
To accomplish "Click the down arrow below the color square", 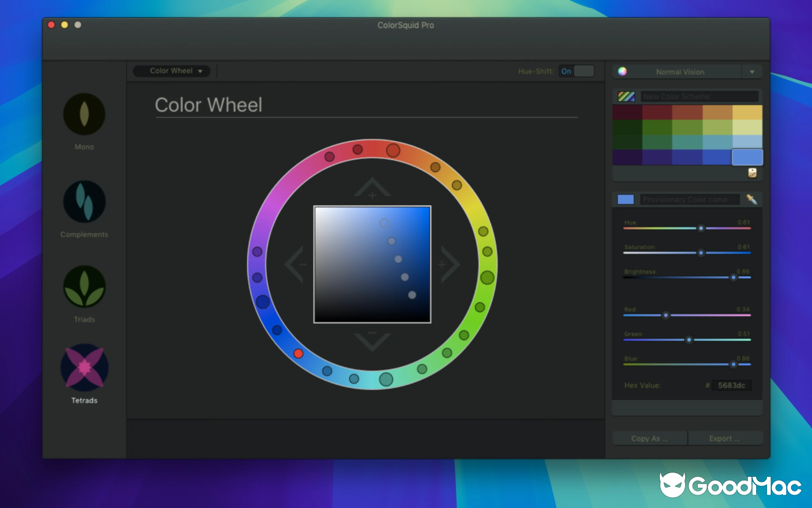I will click(372, 340).
